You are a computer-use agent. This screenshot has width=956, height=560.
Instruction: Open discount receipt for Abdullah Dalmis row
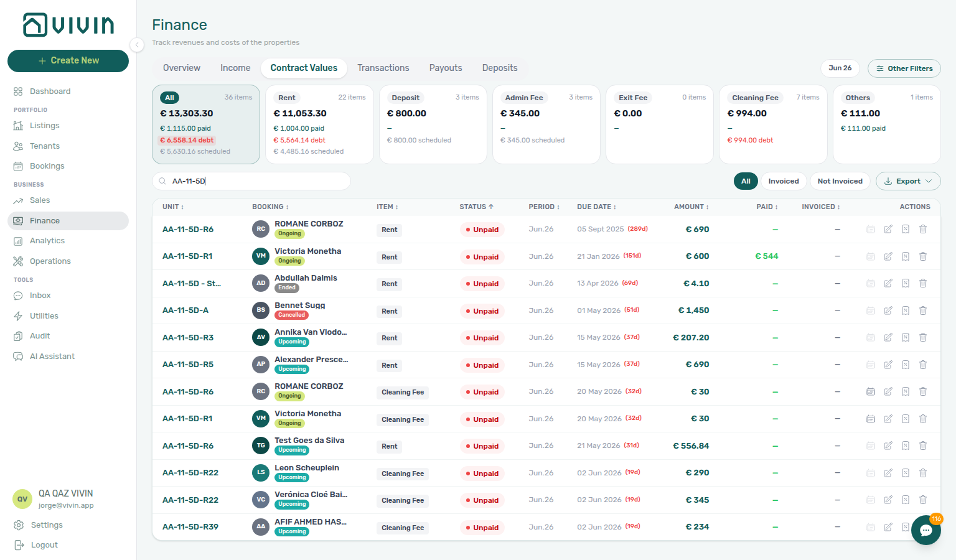click(x=906, y=284)
